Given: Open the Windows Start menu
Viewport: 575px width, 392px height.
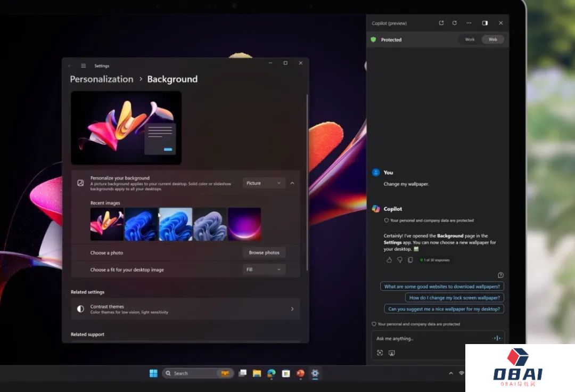Looking at the screenshot, I should 153,373.
